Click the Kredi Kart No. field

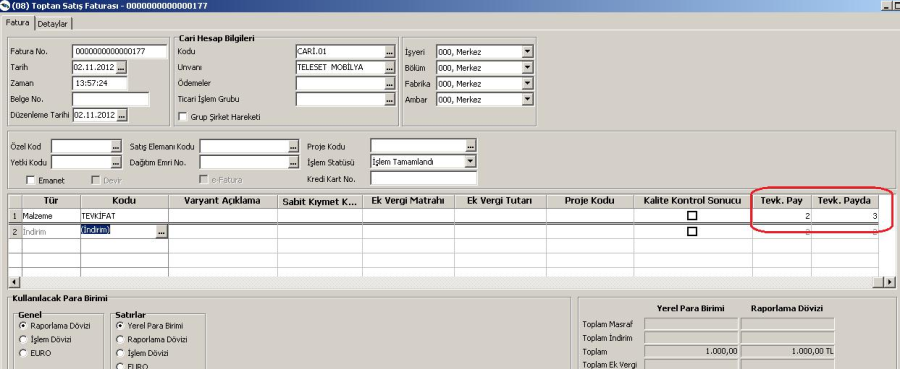(x=424, y=178)
